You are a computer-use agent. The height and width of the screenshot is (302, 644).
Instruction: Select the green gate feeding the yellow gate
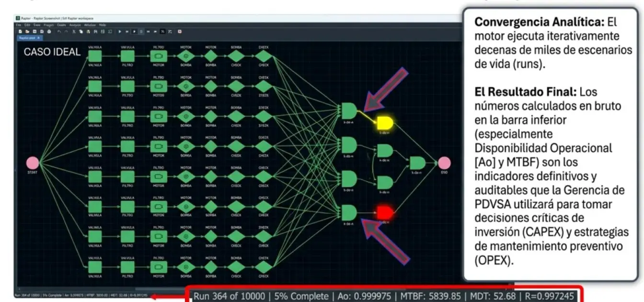coord(349,111)
